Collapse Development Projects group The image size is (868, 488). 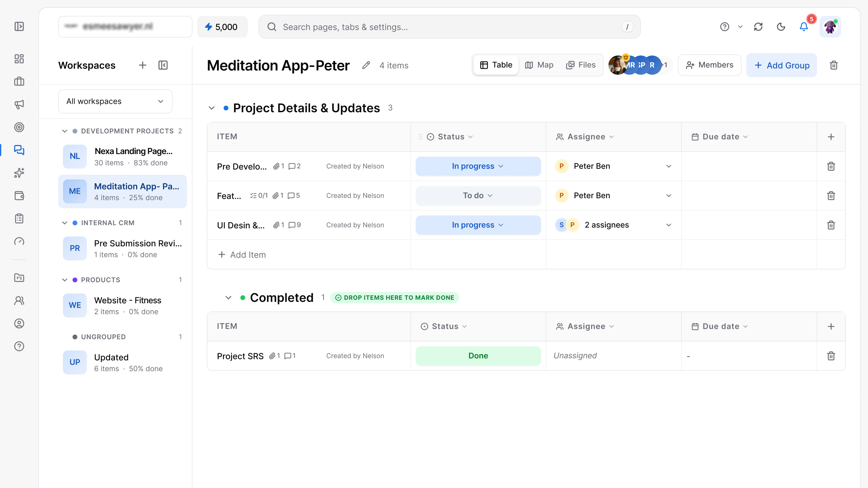pyautogui.click(x=64, y=131)
